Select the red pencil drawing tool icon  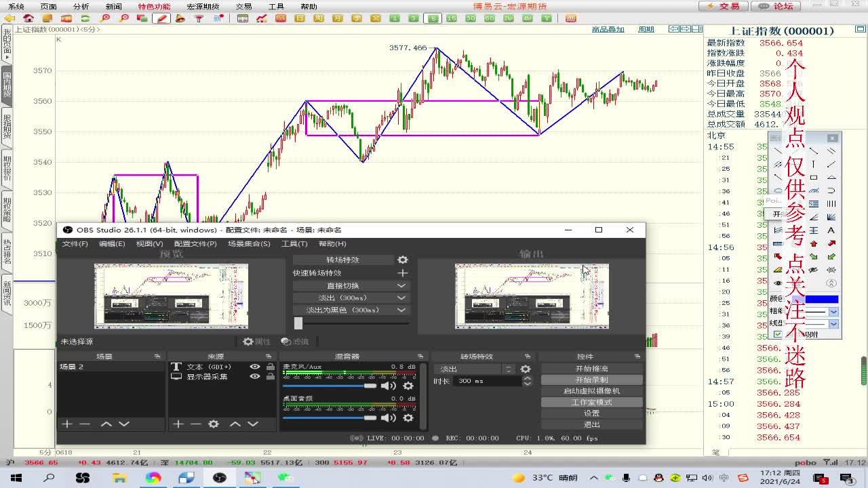pos(161,18)
